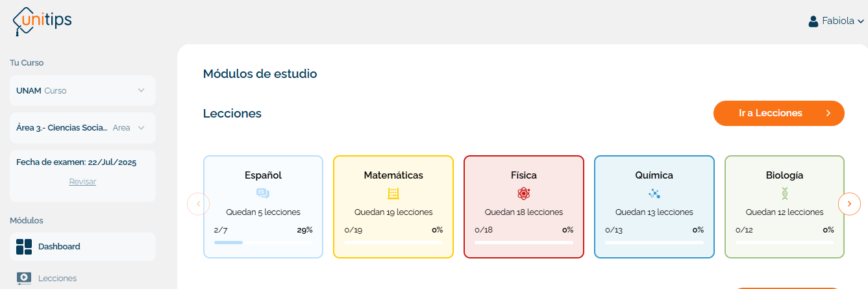
Task: Click the user profile icon beside Fabiola
Action: (x=813, y=21)
